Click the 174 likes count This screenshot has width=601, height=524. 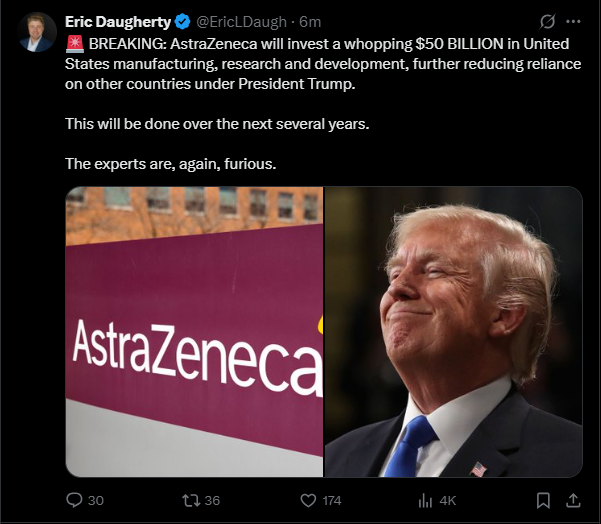332,501
